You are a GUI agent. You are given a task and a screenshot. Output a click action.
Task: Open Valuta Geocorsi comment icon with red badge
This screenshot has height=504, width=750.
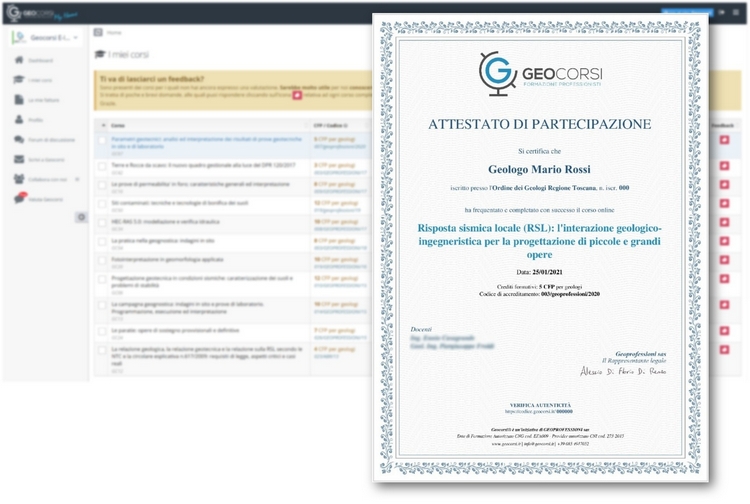(20, 198)
